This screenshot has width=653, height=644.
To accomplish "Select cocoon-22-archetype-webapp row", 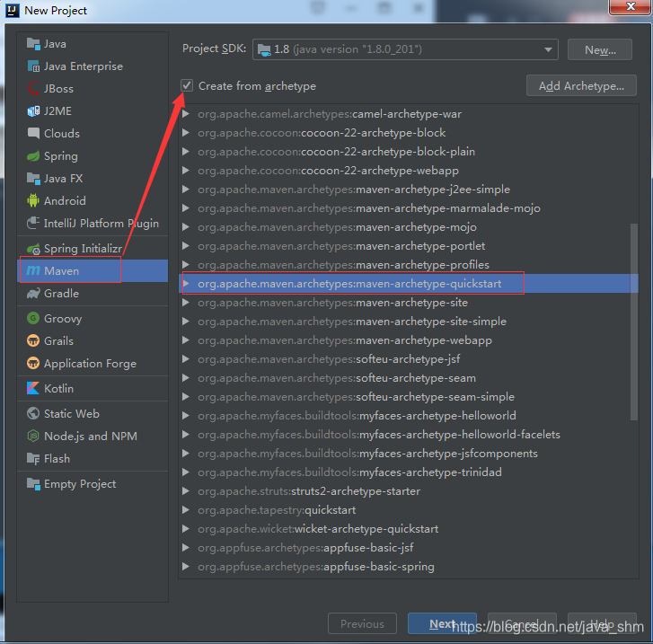I will [x=409, y=171].
